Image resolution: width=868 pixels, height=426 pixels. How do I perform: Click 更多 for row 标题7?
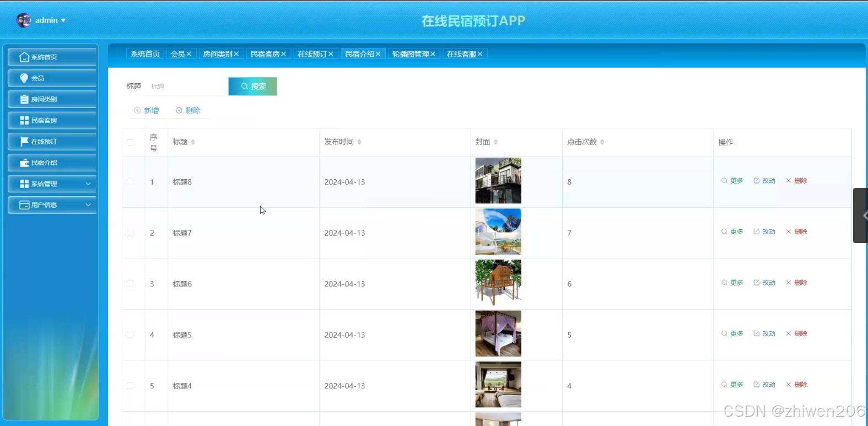click(x=732, y=231)
